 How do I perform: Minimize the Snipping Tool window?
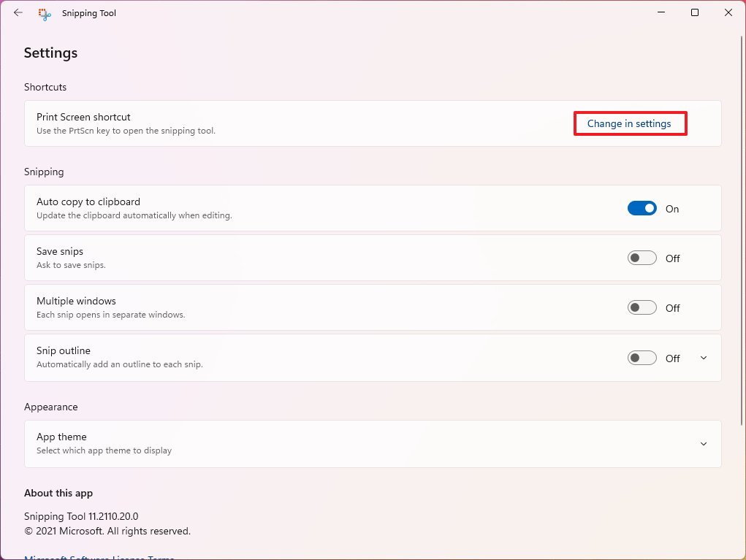point(661,12)
